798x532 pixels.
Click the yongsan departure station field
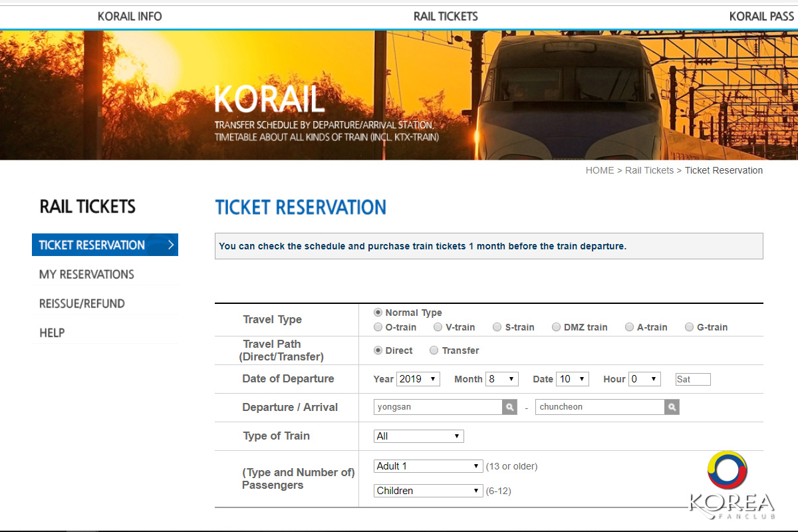click(438, 407)
